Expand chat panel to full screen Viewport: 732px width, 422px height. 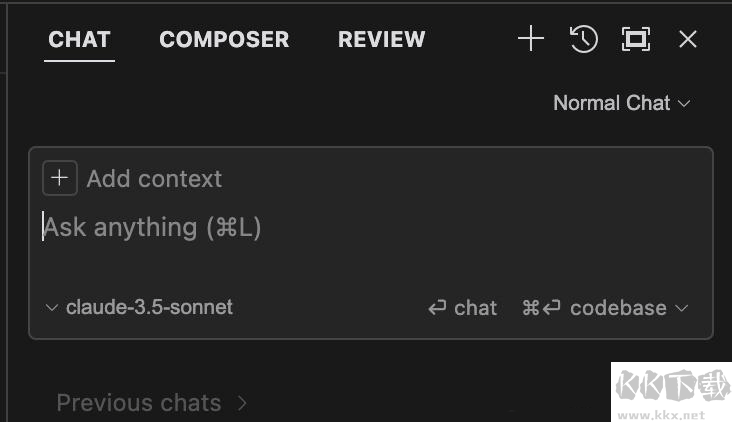(x=636, y=39)
